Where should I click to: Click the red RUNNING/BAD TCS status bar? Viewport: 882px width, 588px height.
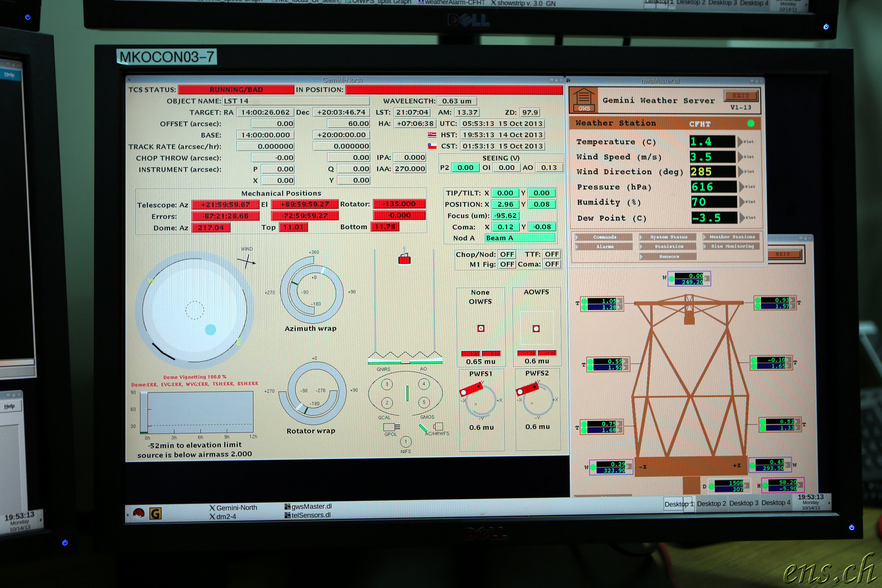pos(236,90)
